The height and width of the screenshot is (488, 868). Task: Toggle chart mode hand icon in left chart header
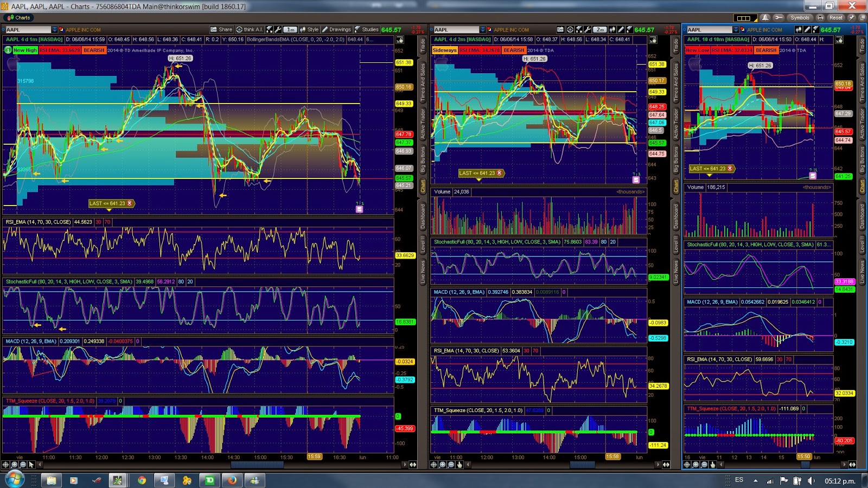[x=399, y=40]
